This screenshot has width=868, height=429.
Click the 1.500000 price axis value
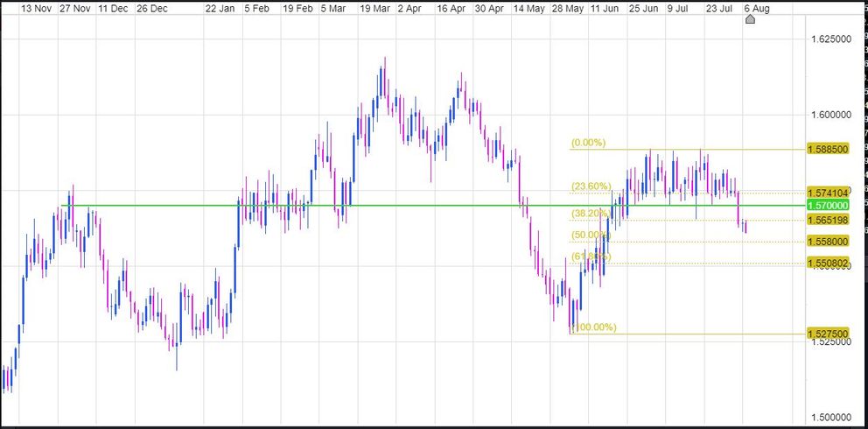831,418
